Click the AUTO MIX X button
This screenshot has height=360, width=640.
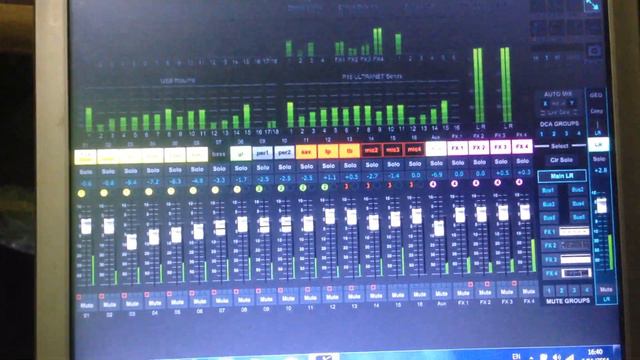pos(545,103)
